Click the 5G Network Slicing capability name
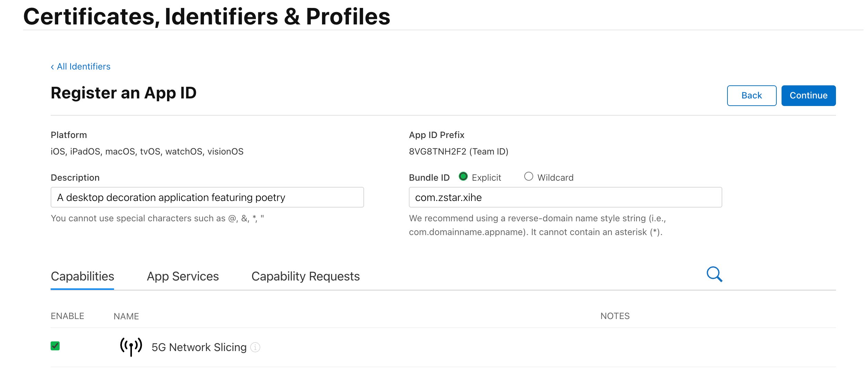Viewport: 868px width, 371px height. pyautogui.click(x=199, y=347)
